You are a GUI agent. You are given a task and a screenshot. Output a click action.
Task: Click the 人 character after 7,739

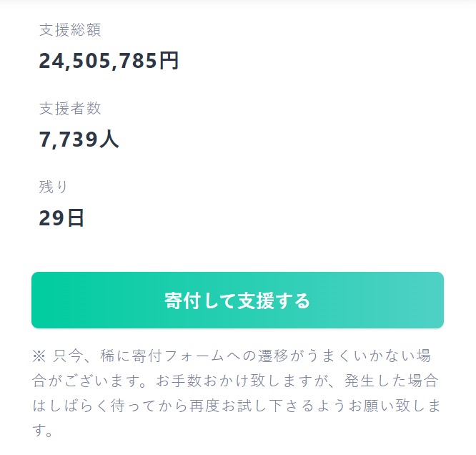point(109,140)
